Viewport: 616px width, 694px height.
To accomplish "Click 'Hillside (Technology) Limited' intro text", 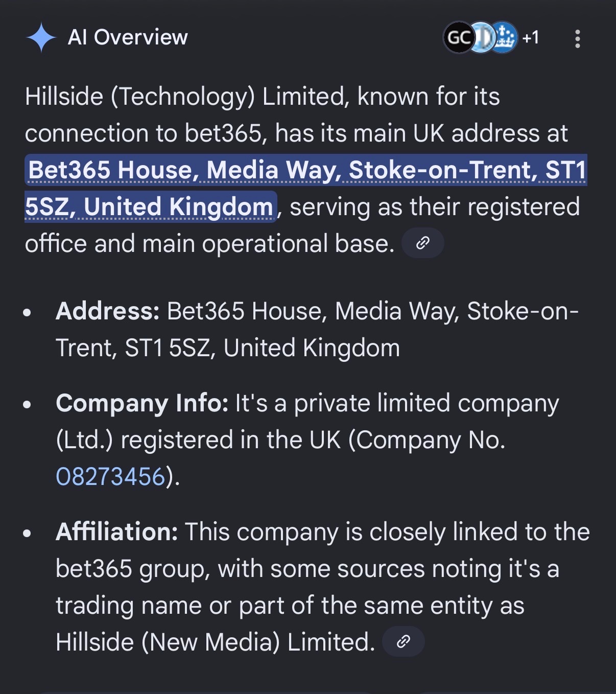I will (x=186, y=97).
